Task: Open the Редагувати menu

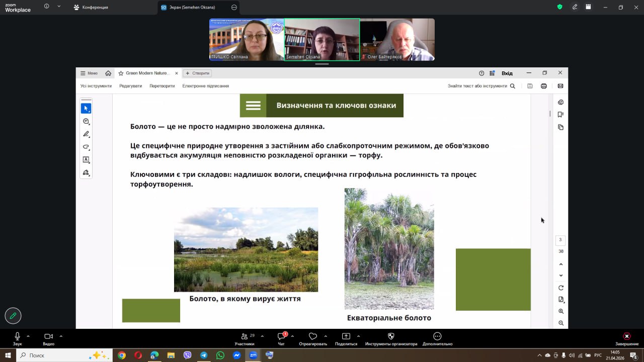Action: [x=130, y=86]
